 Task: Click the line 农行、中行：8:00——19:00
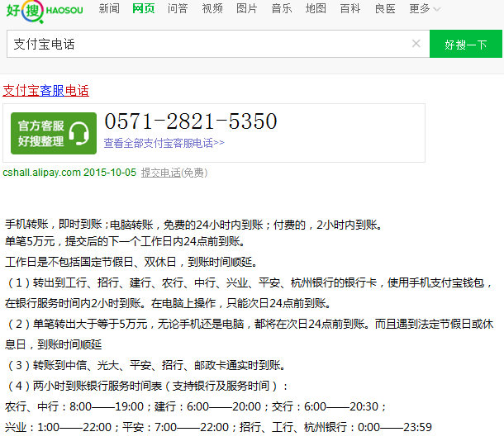(x=196, y=406)
